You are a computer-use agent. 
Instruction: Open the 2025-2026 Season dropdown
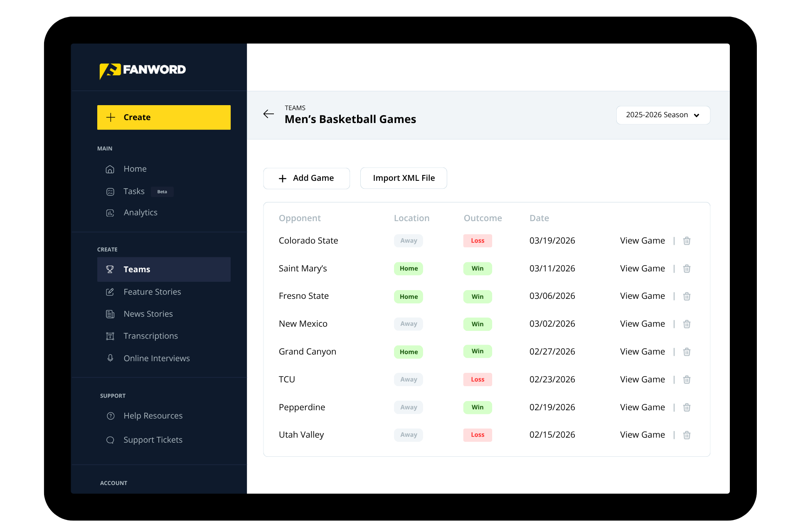(x=663, y=115)
